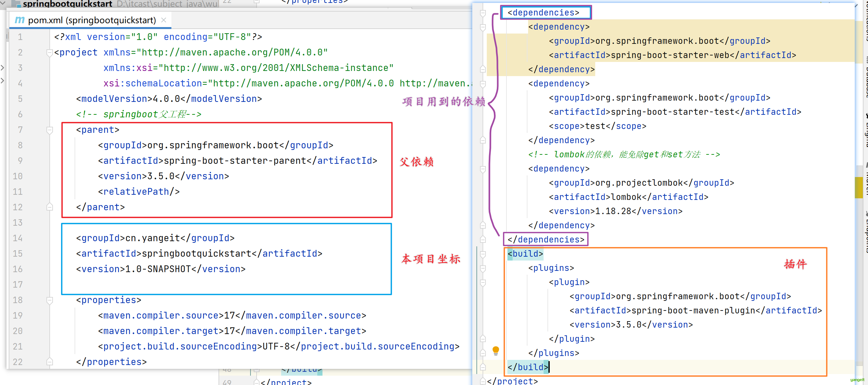The image size is (868, 385).
Task: Place cursor on the <build> opening tag
Action: [x=525, y=254]
